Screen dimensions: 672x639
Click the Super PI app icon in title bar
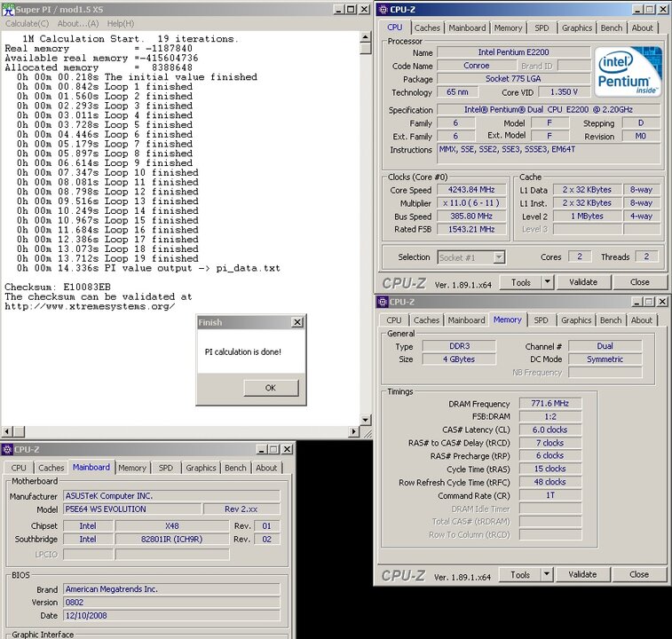(8, 9)
